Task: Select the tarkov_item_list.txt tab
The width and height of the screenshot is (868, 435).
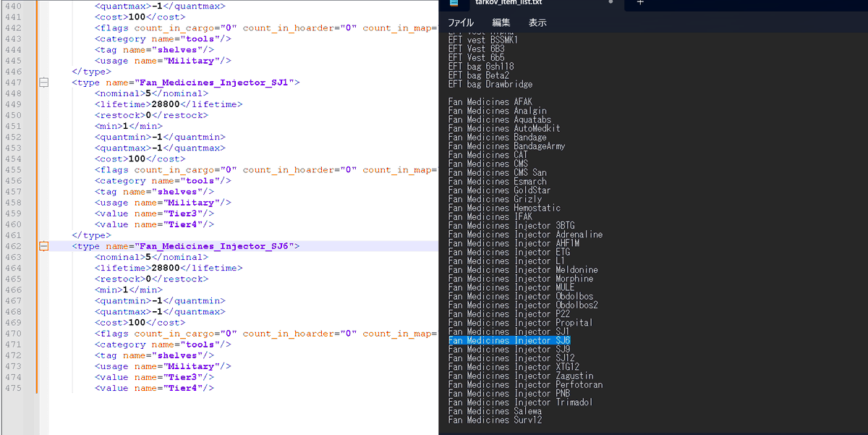Action: 509,3
